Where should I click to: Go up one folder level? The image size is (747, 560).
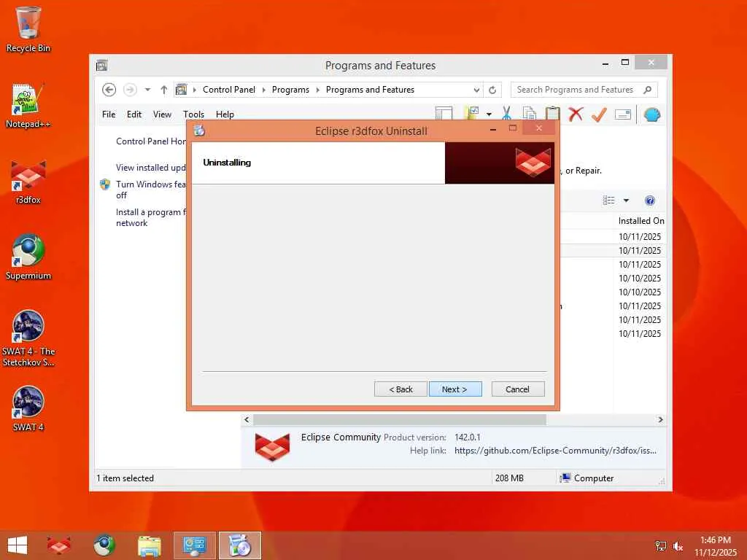[164, 90]
